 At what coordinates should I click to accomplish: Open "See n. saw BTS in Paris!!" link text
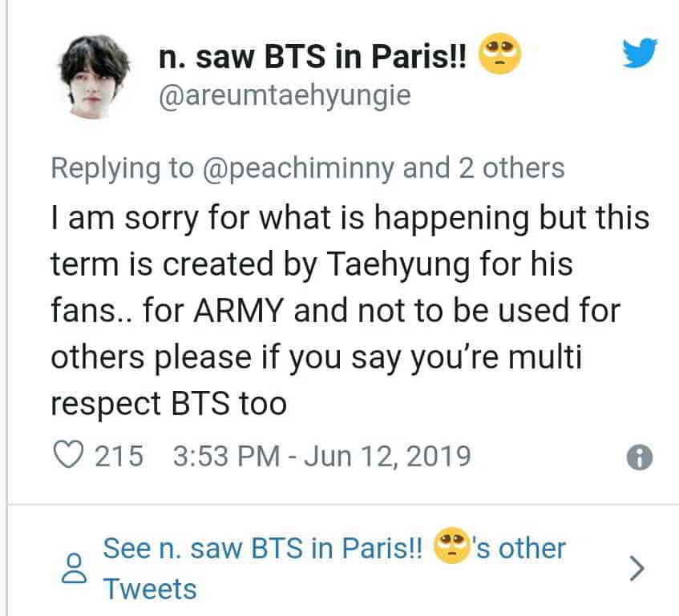coord(263,549)
